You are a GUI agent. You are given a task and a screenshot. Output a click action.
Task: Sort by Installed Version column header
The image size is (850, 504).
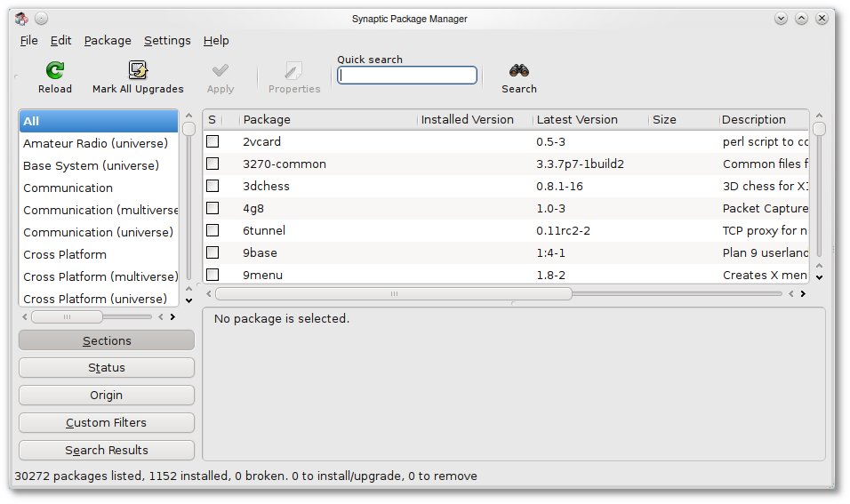[x=476, y=120]
